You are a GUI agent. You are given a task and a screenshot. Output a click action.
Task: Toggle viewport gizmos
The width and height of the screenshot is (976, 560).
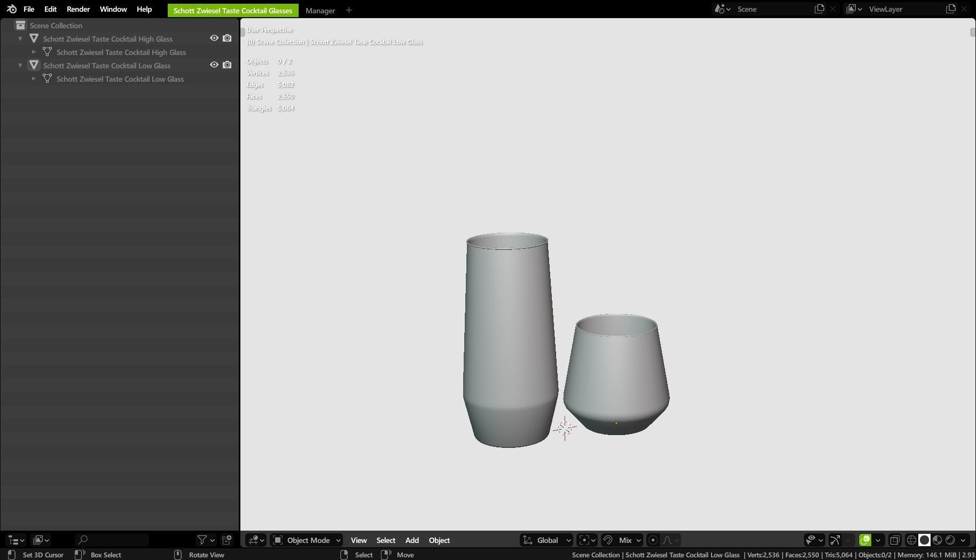[x=835, y=540]
